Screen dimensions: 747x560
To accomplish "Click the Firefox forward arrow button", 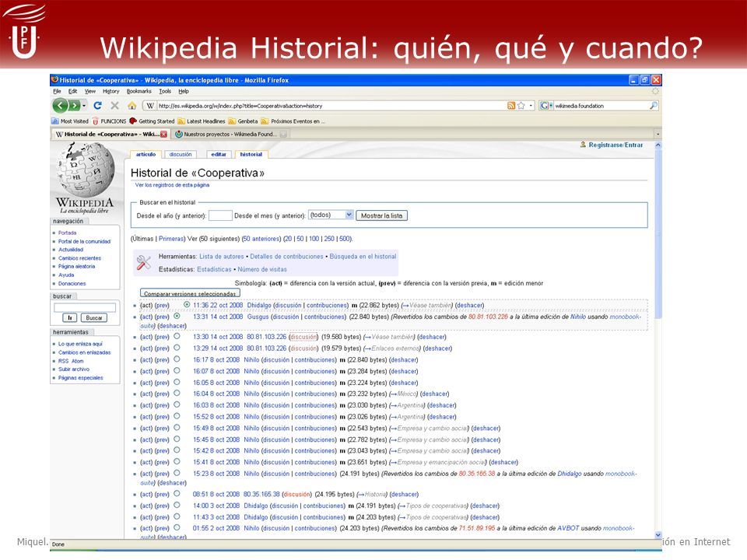I will tap(75, 105).
